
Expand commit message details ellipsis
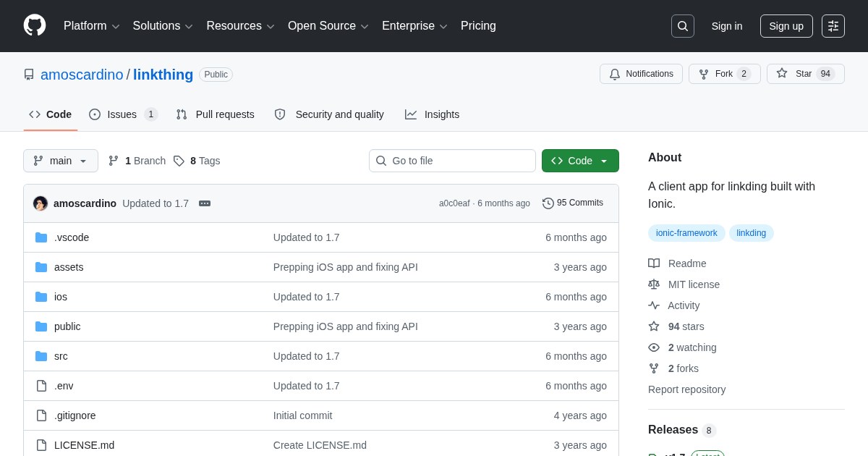(x=205, y=203)
